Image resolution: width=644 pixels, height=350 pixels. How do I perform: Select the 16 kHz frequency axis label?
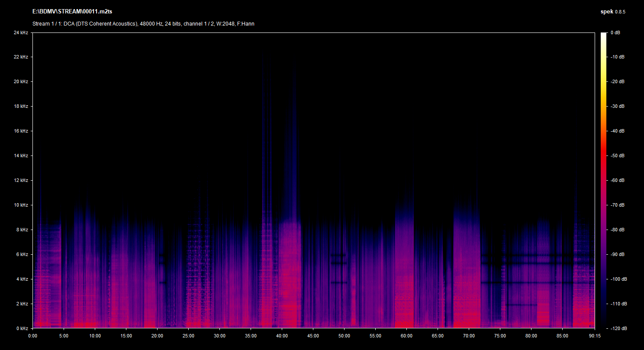(x=21, y=131)
